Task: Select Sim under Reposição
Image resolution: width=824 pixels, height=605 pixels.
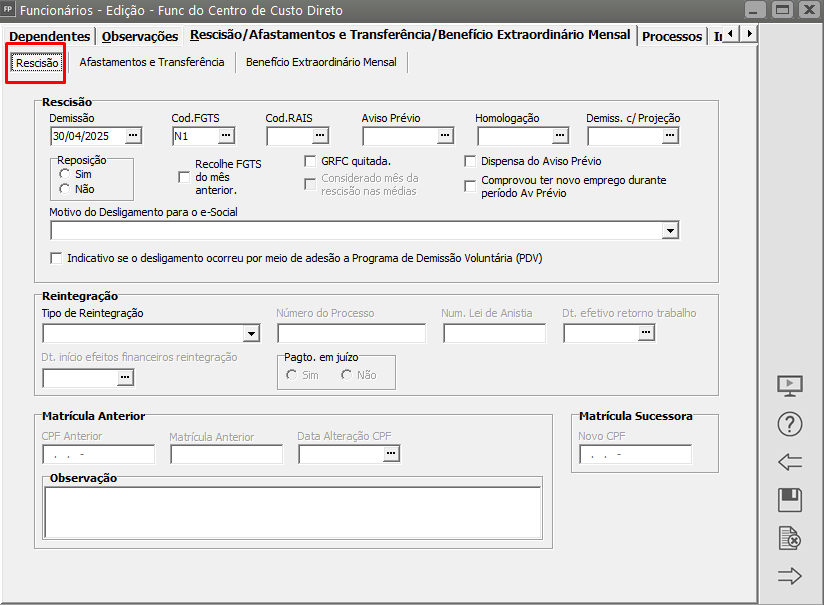Action: pyautogui.click(x=65, y=174)
